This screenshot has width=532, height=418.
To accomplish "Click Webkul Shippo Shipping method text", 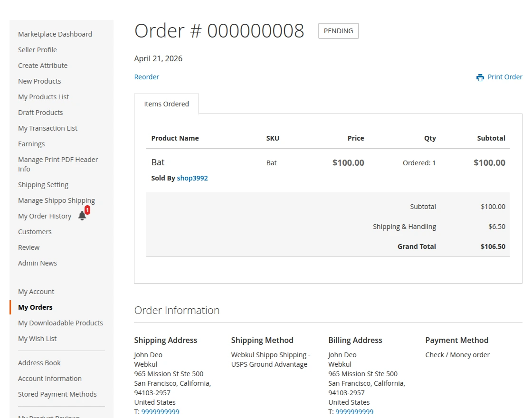I will tap(270, 360).
